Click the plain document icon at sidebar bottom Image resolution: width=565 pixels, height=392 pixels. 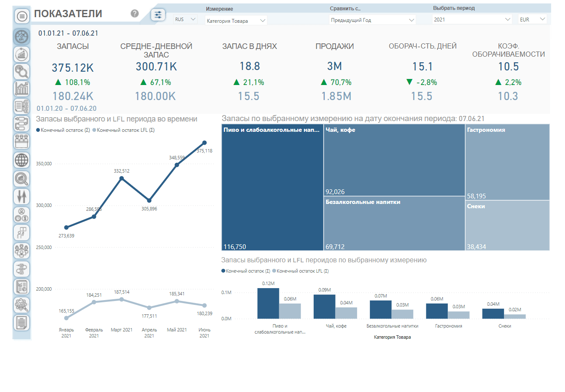click(21, 322)
